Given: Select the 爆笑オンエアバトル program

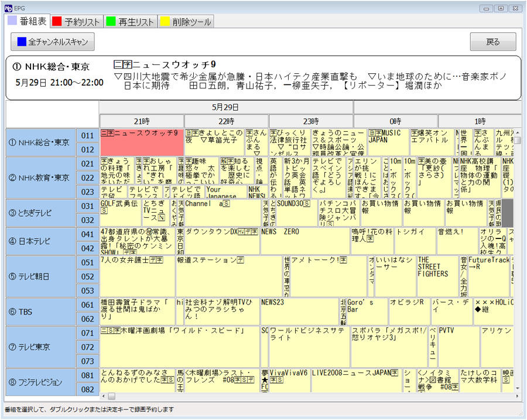Looking at the screenshot, I should point(432,142).
